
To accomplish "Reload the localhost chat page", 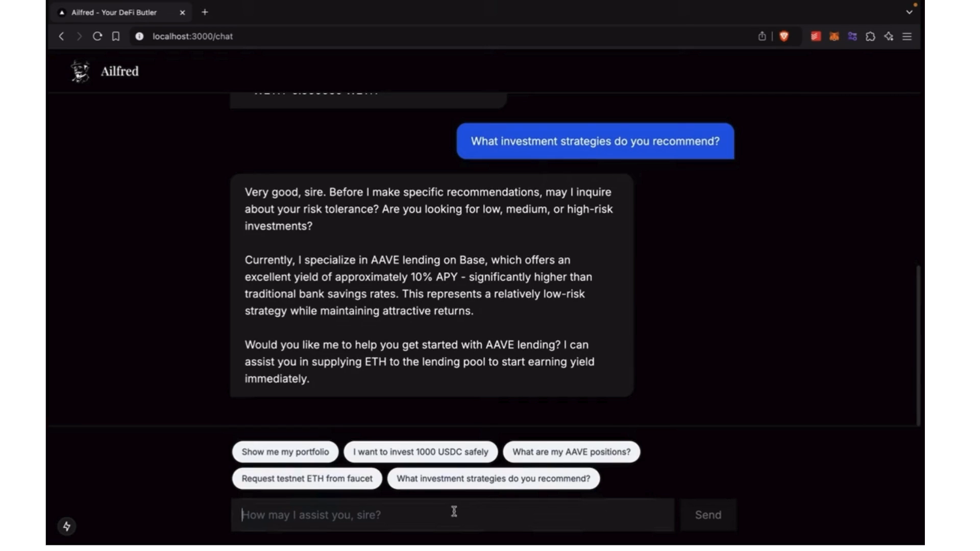I will (x=97, y=36).
